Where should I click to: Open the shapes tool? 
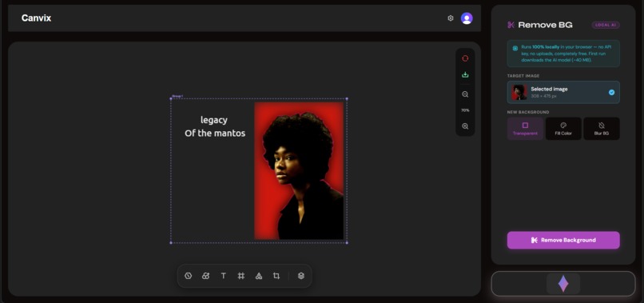[x=259, y=276]
